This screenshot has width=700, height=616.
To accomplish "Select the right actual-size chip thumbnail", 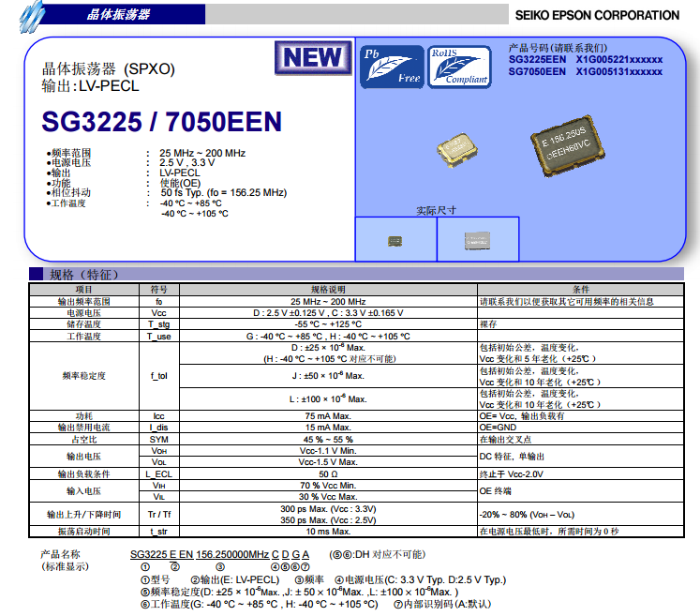I will [x=477, y=240].
